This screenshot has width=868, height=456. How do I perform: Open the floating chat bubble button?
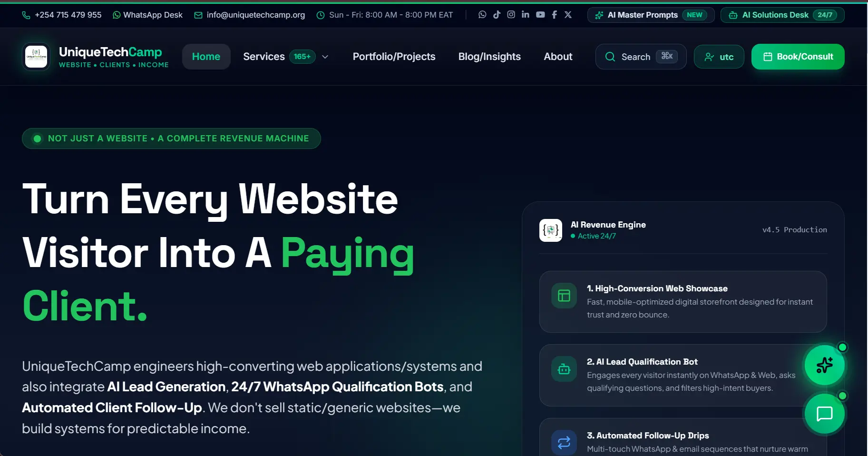(x=824, y=414)
